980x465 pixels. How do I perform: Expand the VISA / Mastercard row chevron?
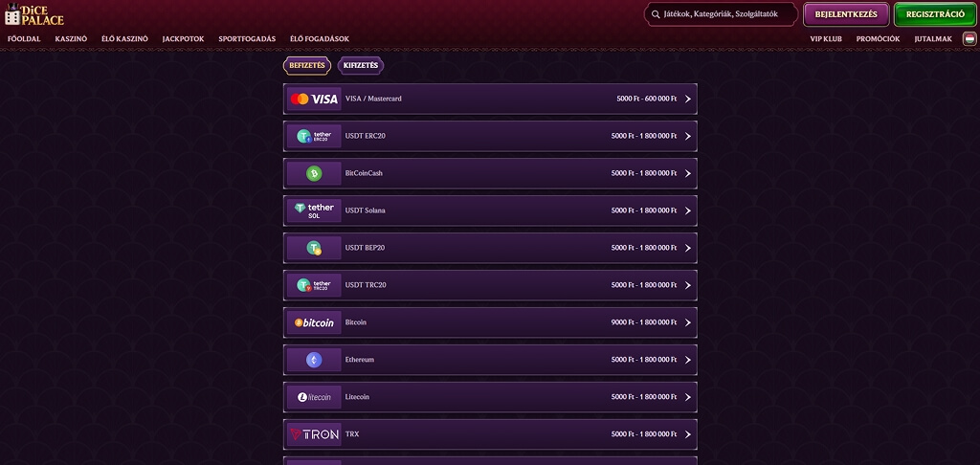tap(687, 99)
